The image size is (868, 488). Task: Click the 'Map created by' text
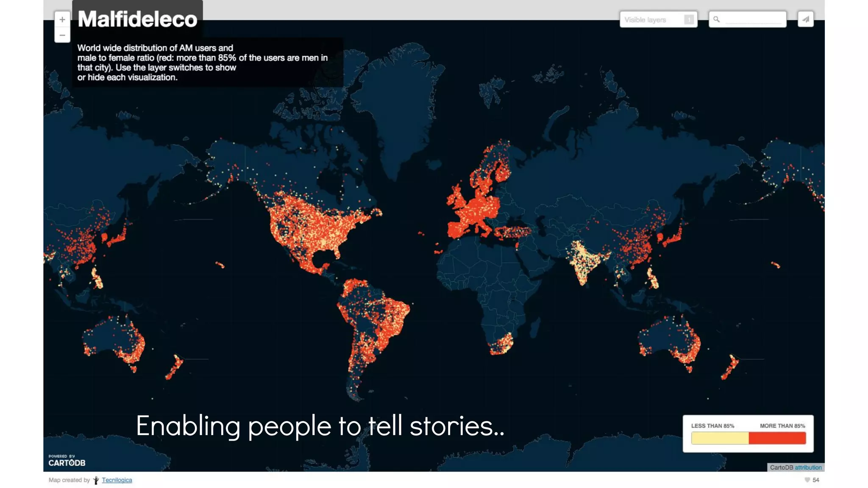pyautogui.click(x=69, y=480)
